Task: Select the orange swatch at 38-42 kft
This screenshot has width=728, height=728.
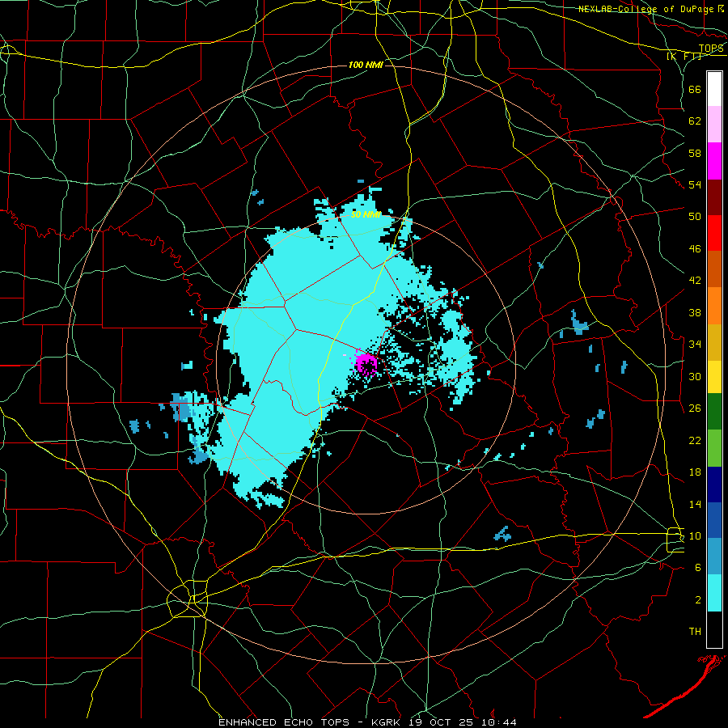Action: (714, 305)
